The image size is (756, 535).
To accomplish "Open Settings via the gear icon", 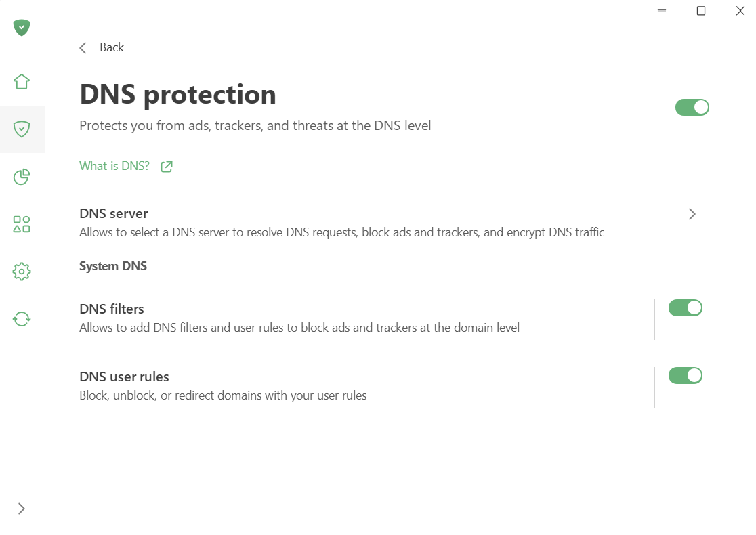I will [22, 271].
